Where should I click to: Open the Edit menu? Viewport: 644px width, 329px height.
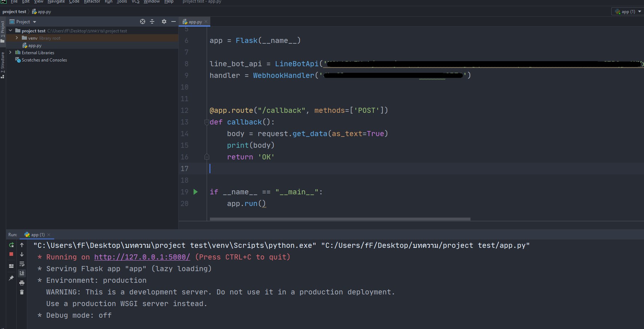click(x=25, y=1)
